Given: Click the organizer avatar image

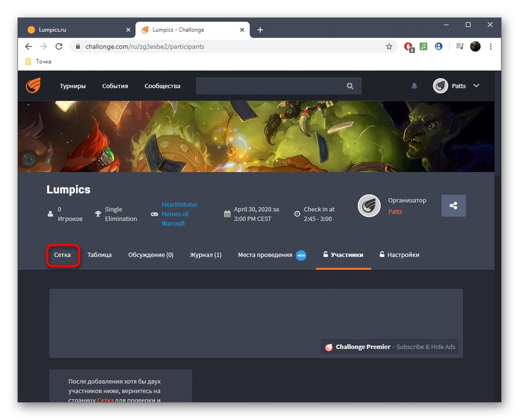Looking at the screenshot, I should (369, 205).
